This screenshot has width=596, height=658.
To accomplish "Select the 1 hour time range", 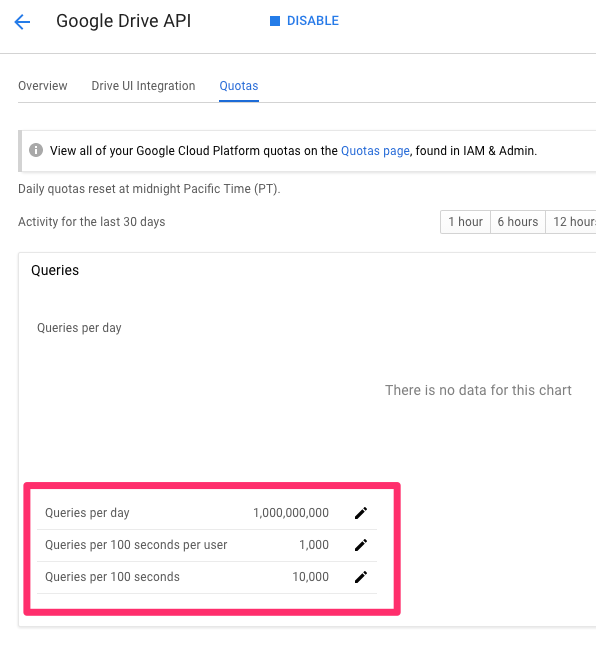I will pos(465,222).
